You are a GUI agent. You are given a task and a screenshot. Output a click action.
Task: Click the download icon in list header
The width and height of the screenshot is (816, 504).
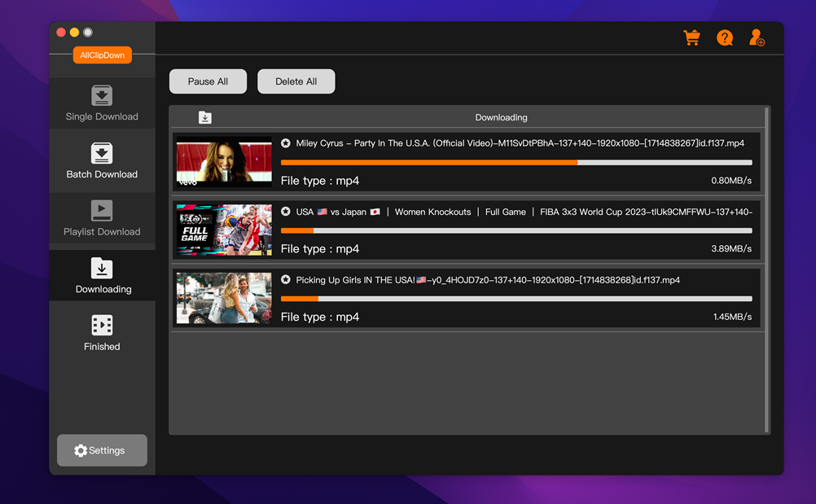tap(205, 117)
